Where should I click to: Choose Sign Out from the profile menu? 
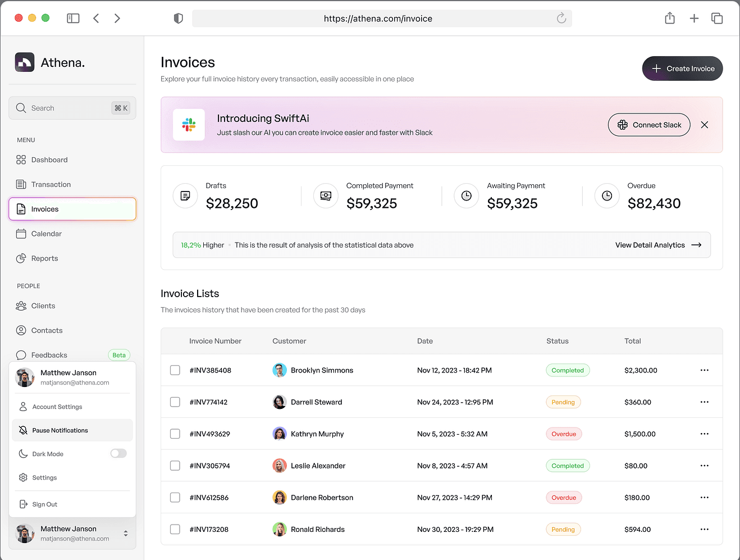coord(45,504)
